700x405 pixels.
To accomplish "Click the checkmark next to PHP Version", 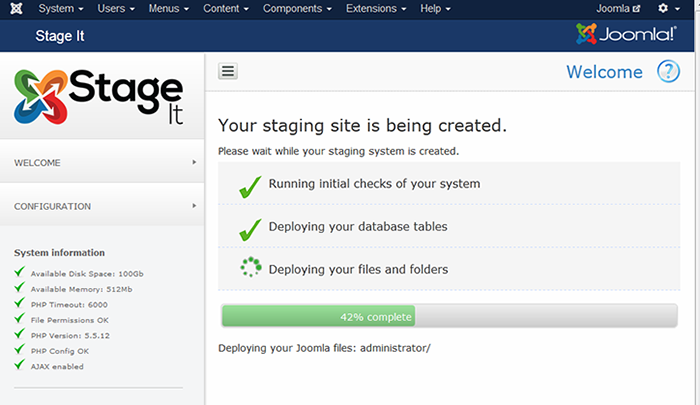I will coord(19,333).
